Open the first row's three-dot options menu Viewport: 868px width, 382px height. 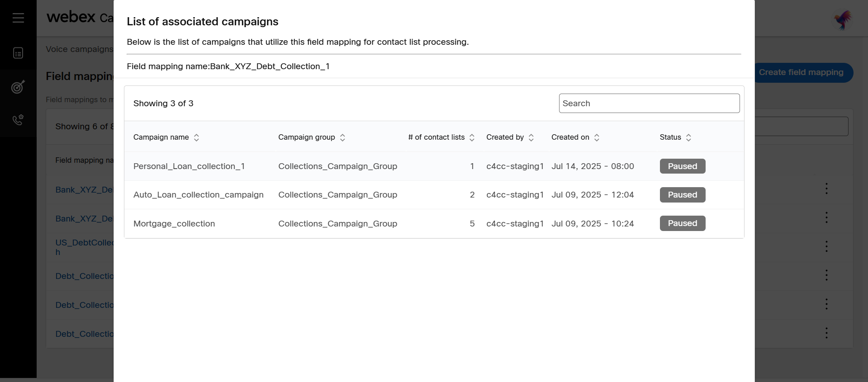[826, 189]
